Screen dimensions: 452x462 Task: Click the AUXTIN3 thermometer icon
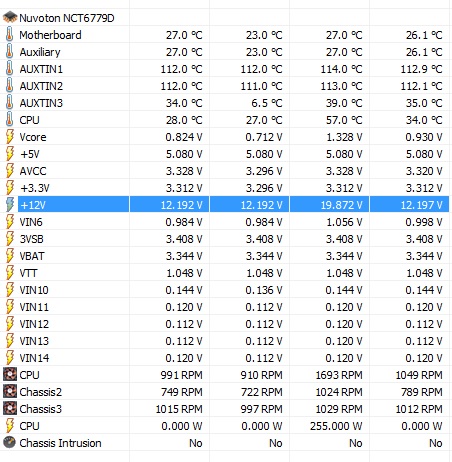[x=10, y=103]
